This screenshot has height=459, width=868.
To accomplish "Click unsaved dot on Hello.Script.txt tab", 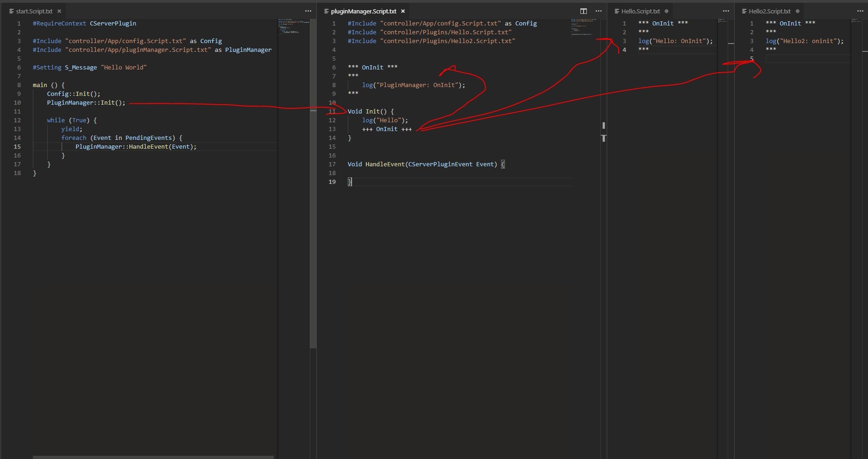I will coord(667,11).
